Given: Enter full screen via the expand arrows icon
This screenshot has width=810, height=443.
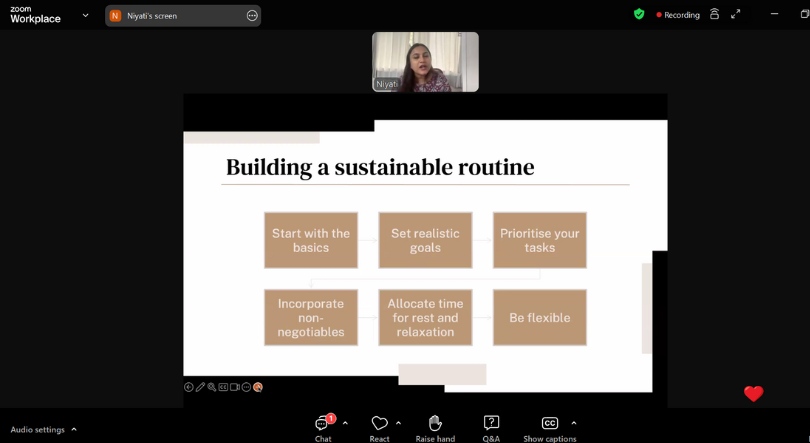Looking at the screenshot, I should [736, 14].
